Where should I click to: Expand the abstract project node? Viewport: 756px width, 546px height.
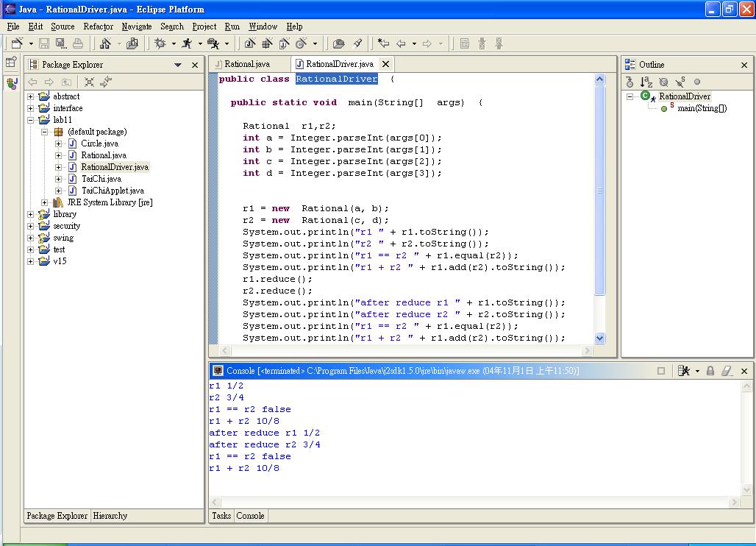30,96
